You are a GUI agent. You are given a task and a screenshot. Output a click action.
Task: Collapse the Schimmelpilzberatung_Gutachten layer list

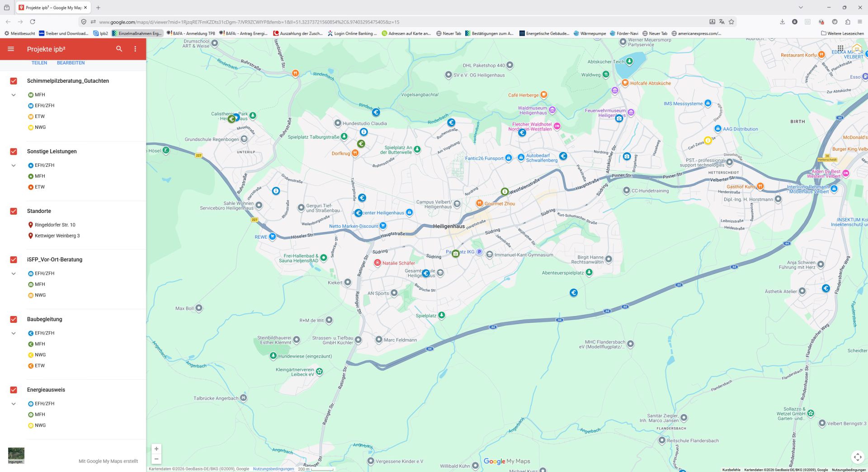pos(14,95)
